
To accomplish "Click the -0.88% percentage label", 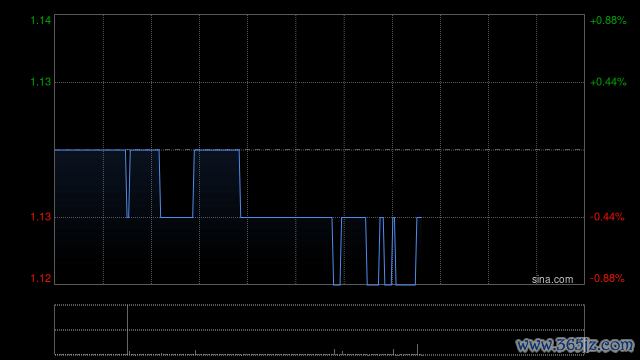I will 607,278.
